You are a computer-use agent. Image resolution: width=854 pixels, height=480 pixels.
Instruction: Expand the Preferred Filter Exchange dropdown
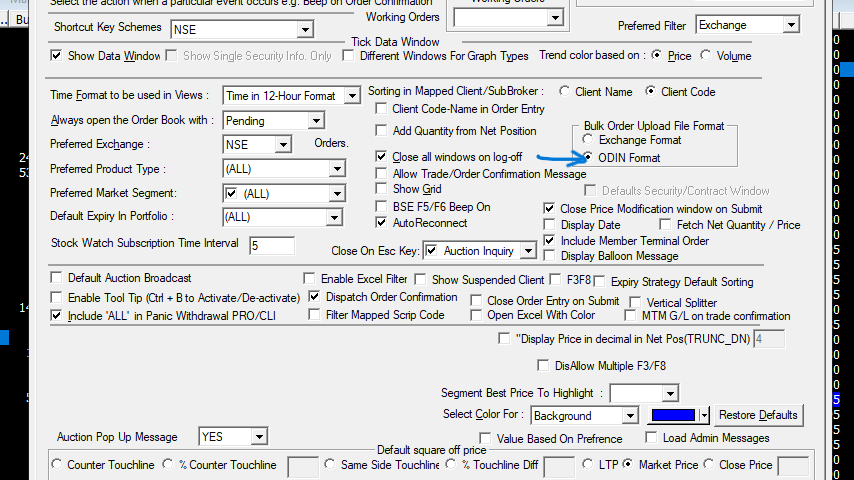click(790, 25)
